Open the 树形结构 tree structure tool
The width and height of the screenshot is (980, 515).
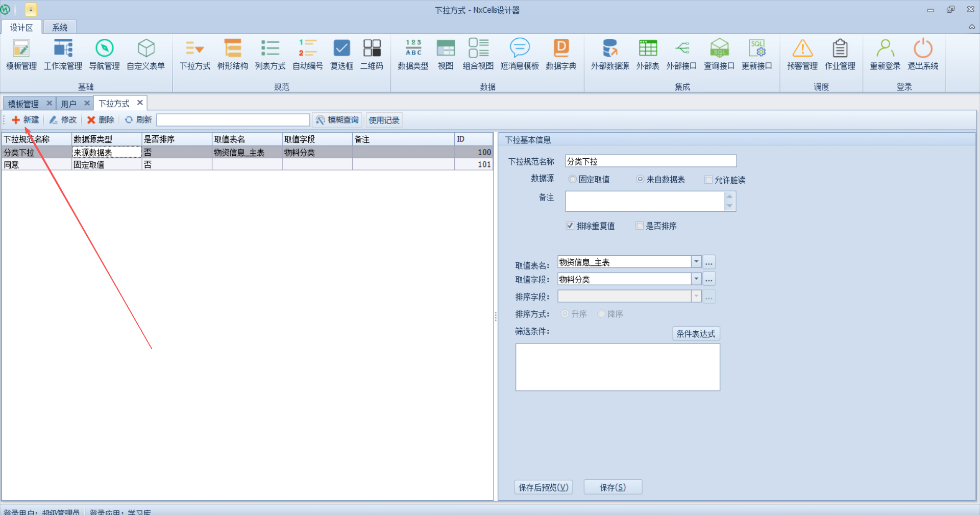click(232, 49)
